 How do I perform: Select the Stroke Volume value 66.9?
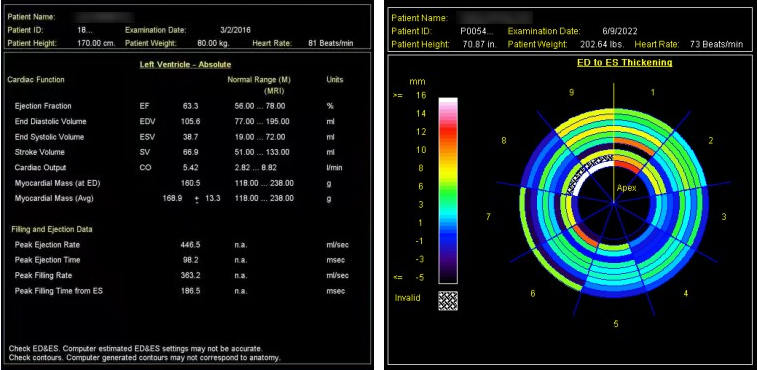[x=191, y=152]
